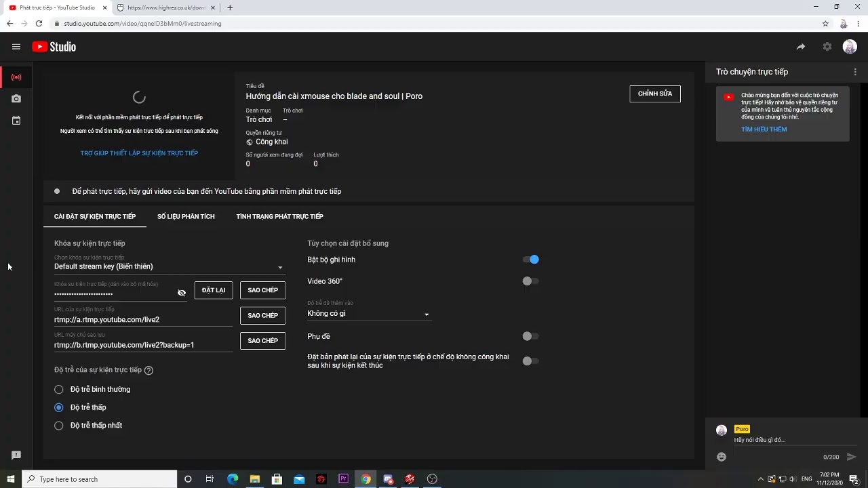Click the Công khai privacy text
This screenshot has width=868, height=488.
(272, 142)
